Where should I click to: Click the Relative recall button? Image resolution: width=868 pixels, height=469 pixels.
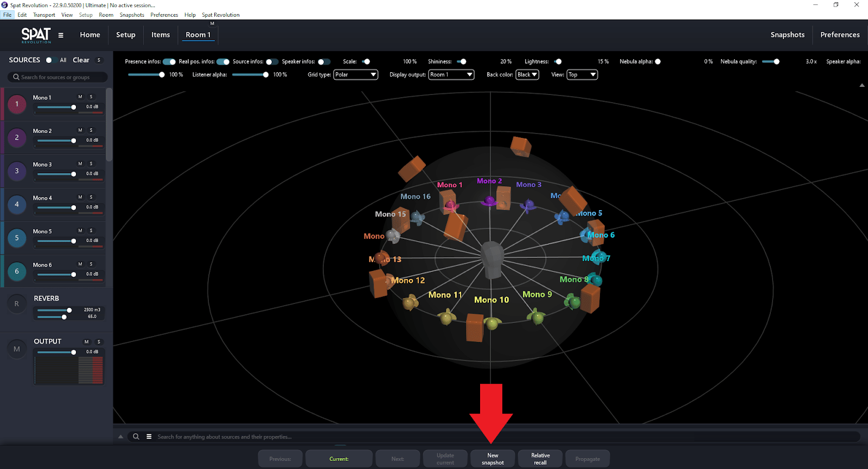pyautogui.click(x=540, y=459)
